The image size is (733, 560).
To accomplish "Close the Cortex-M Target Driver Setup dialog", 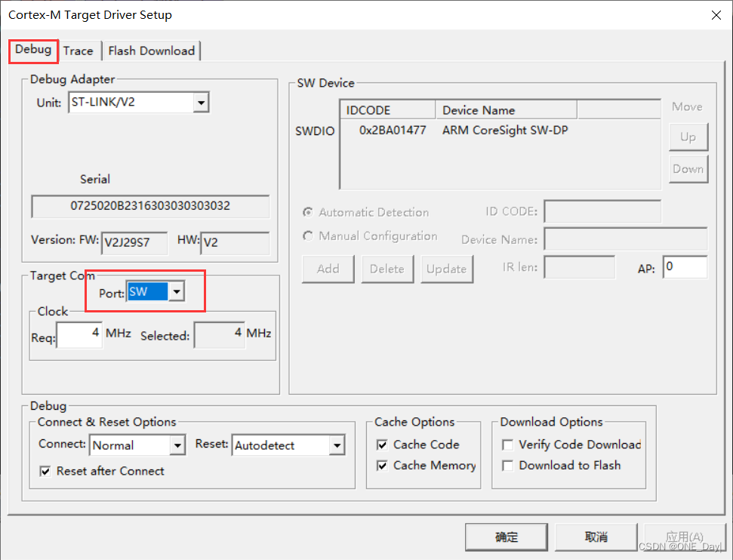I will (x=716, y=15).
